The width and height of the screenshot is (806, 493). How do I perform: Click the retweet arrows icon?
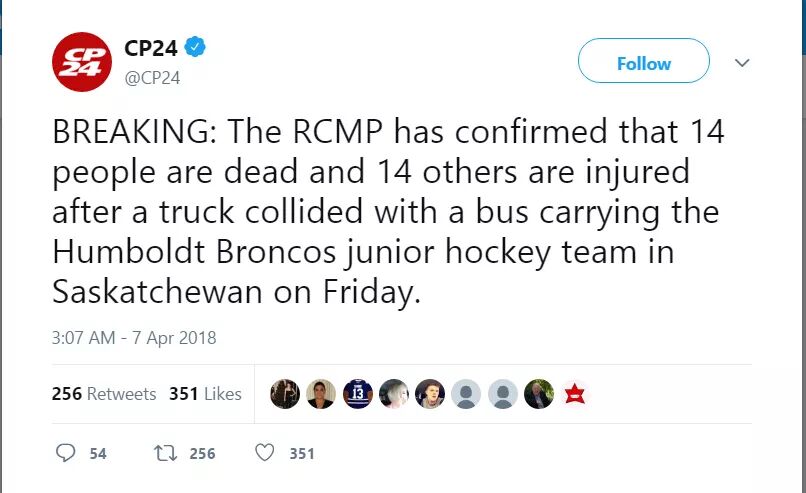pos(165,453)
